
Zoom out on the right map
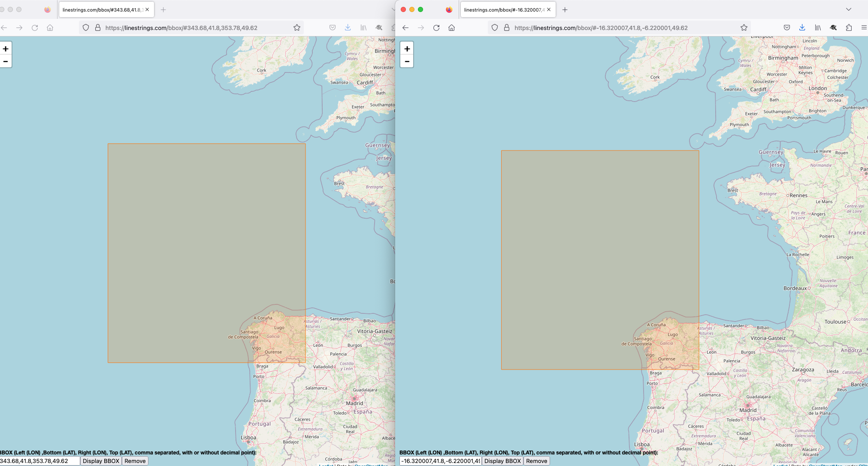[x=407, y=62]
